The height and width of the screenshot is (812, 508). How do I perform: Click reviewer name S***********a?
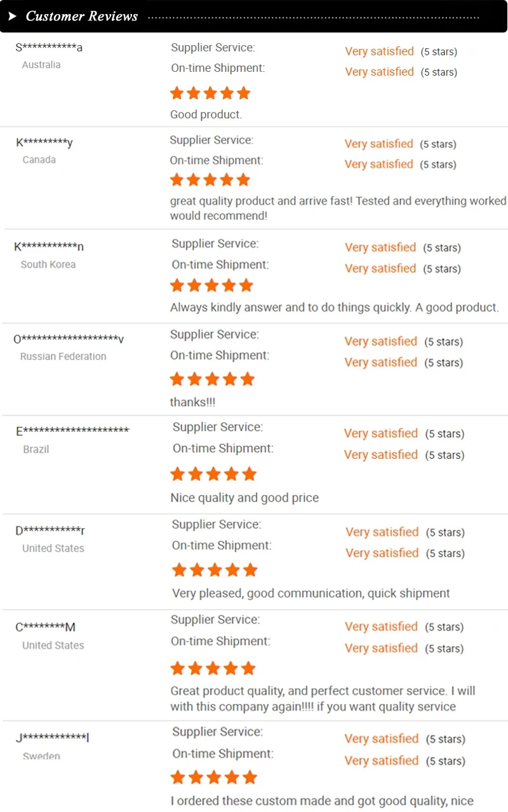click(49, 48)
